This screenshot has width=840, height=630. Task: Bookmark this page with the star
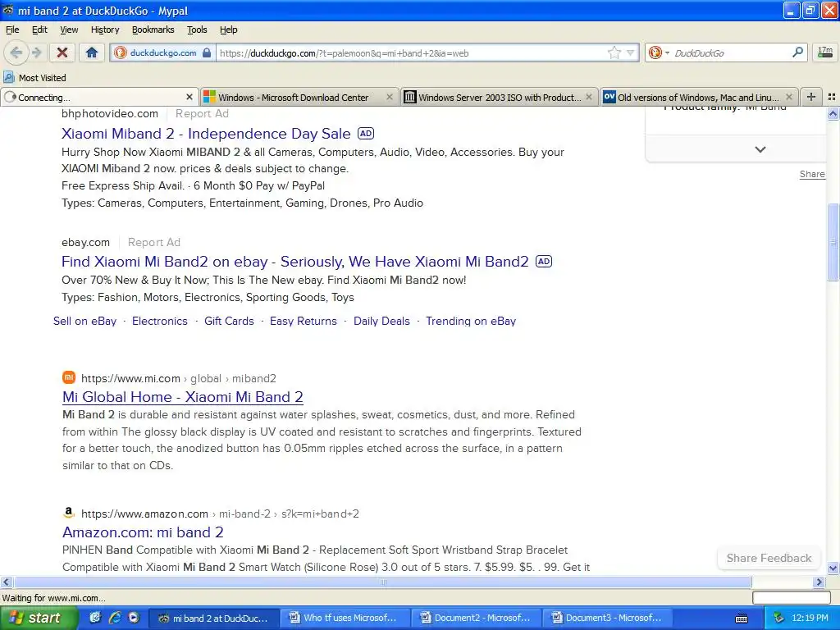pos(614,52)
